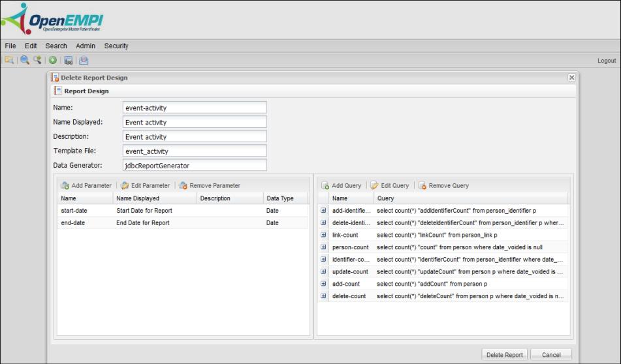This screenshot has width=621, height=364.
Task: Expand the link-count query row
Action: [324, 235]
